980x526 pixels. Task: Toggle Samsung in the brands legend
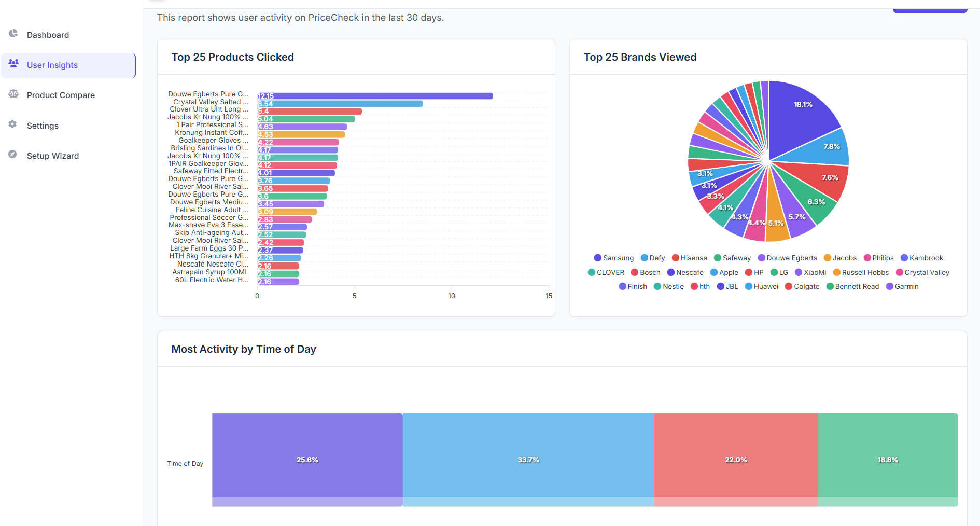(614, 258)
